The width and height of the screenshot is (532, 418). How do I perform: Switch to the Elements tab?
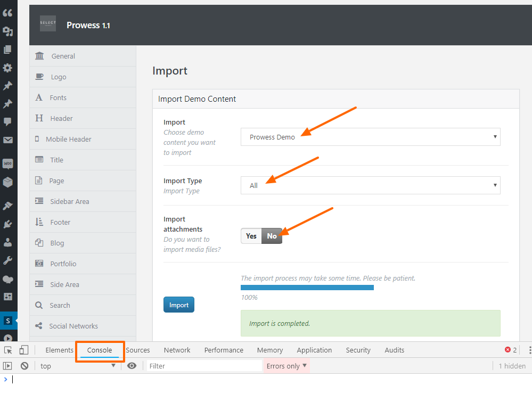coord(59,350)
